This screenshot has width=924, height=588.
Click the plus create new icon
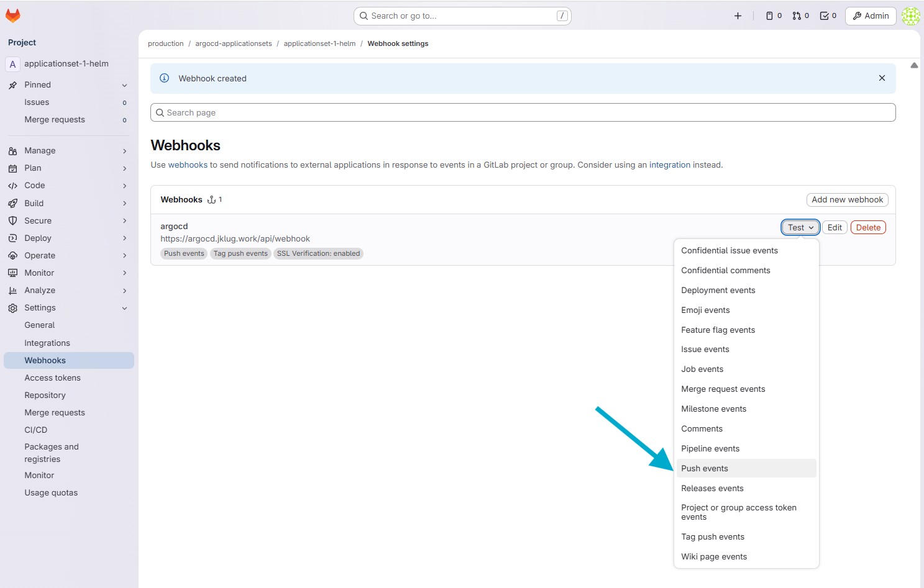point(738,16)
